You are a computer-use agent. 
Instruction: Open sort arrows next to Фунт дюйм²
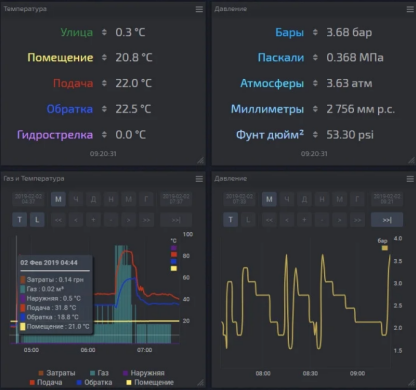point(315,134)
